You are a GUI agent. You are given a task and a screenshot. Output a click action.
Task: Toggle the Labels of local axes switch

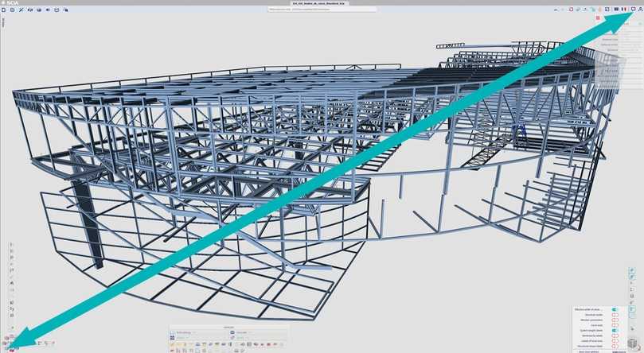click(615, 340)
